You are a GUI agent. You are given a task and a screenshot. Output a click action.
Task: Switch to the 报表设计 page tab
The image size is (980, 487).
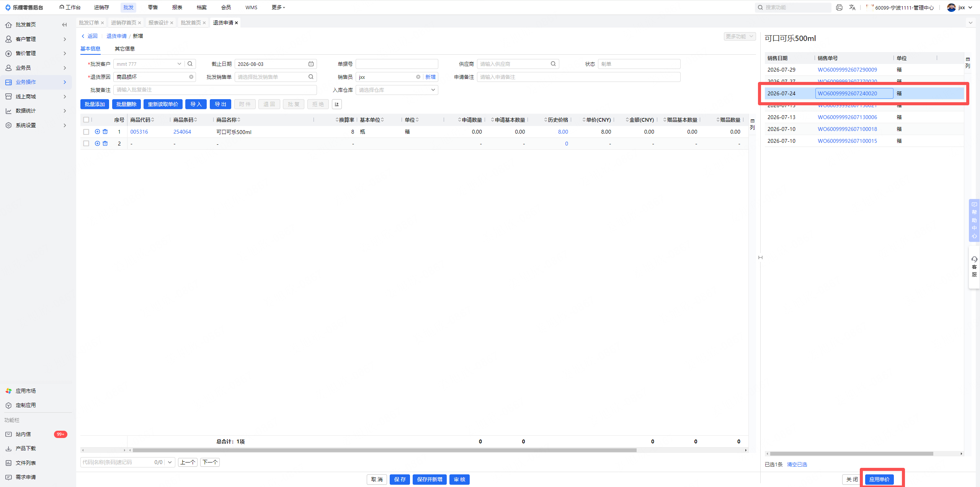coord(158,23)
